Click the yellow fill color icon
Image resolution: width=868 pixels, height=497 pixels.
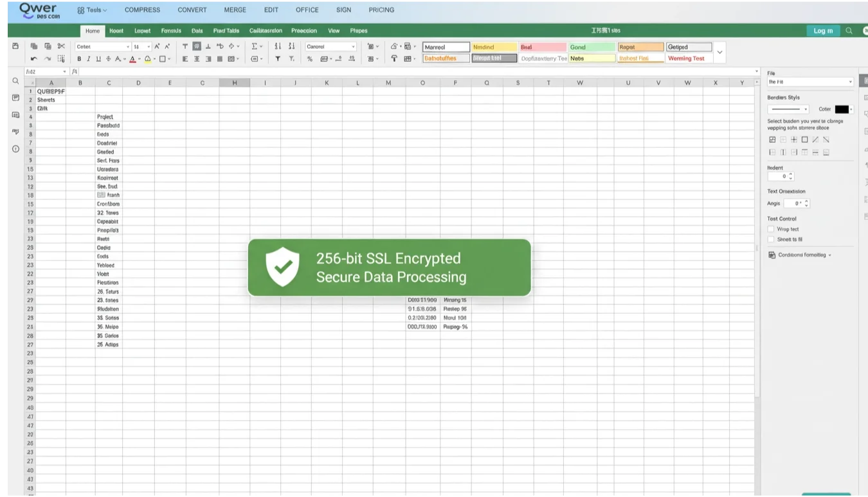(x=147, y=59)
